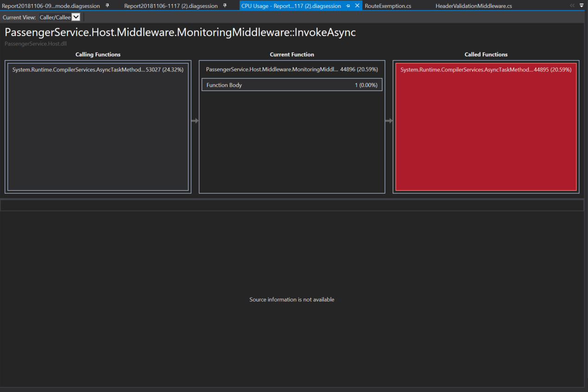588x392 pixels.
Task: Select the red AsyncTaskMethod called function box
Action: click(x=486, y=70)
